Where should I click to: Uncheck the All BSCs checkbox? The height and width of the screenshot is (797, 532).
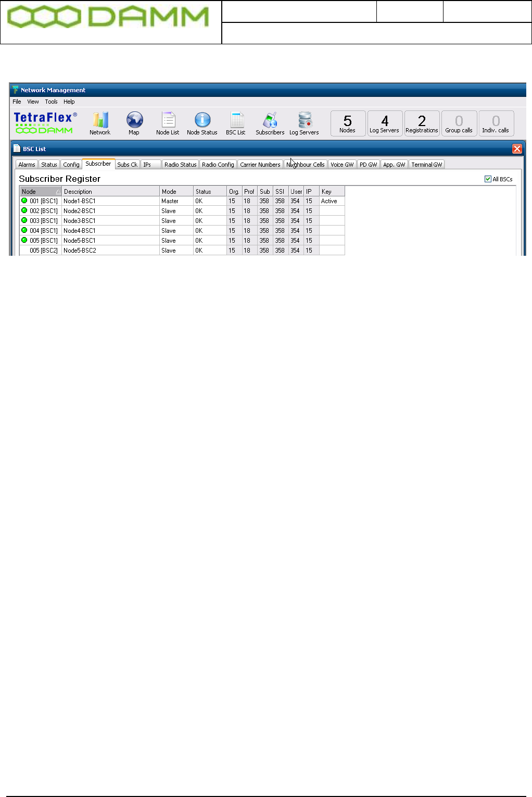[488, 179]
